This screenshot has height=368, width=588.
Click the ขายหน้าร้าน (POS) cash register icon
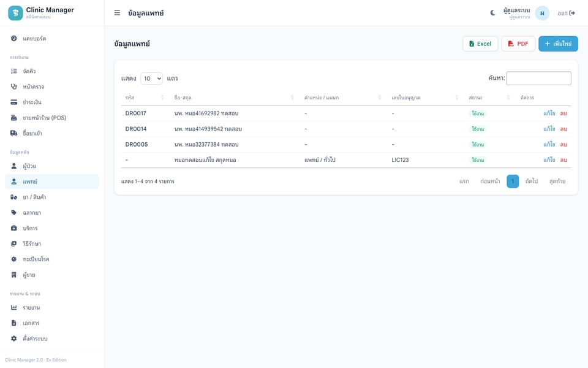point(14,118)
